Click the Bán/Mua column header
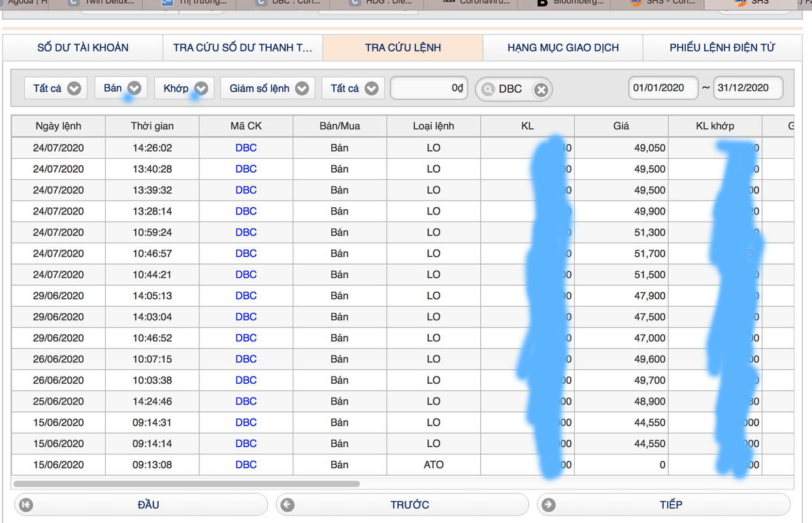 tap(340, 126)
